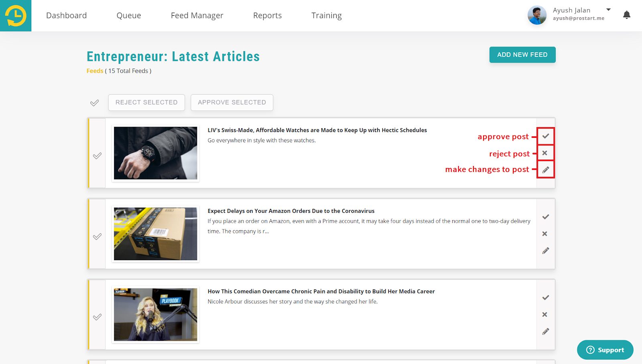This screenshot has height=364, width=642.
Task: Edit the Comedian Chronic Pain post
Action: [x=546, y=332]
